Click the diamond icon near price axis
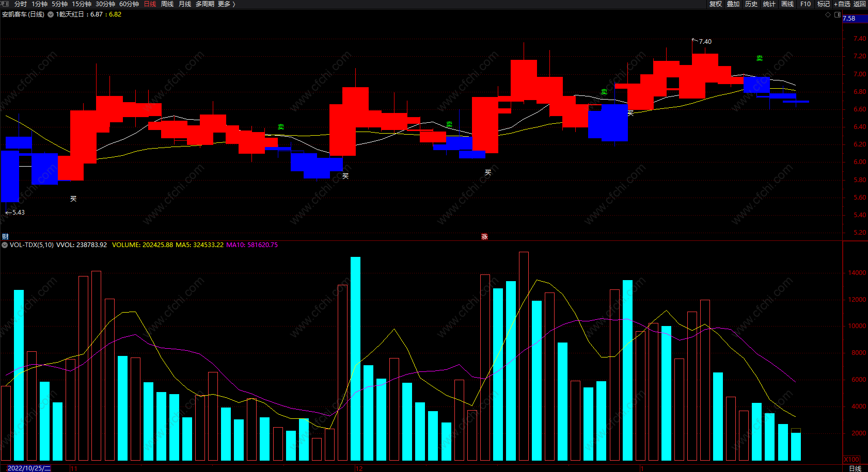The image size is (868, 472). coord(828,14)
